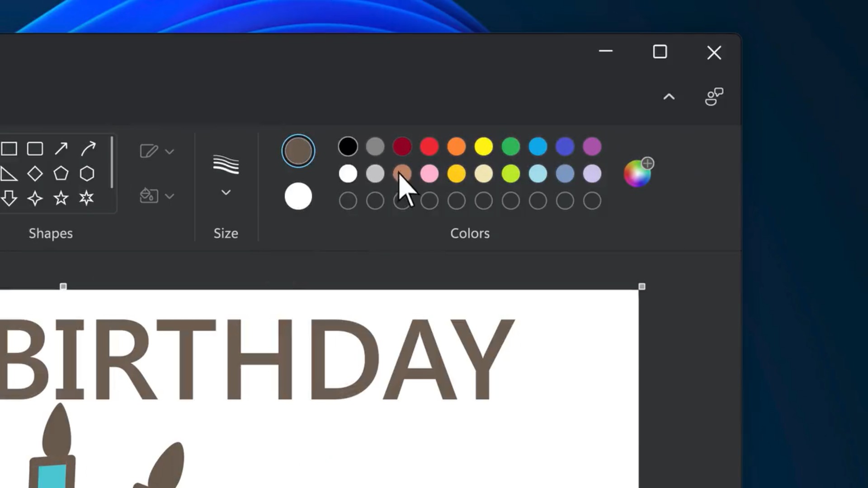The image size is (868, 488).
Task: Select the right triangle shape
Action: coord(9,174)
